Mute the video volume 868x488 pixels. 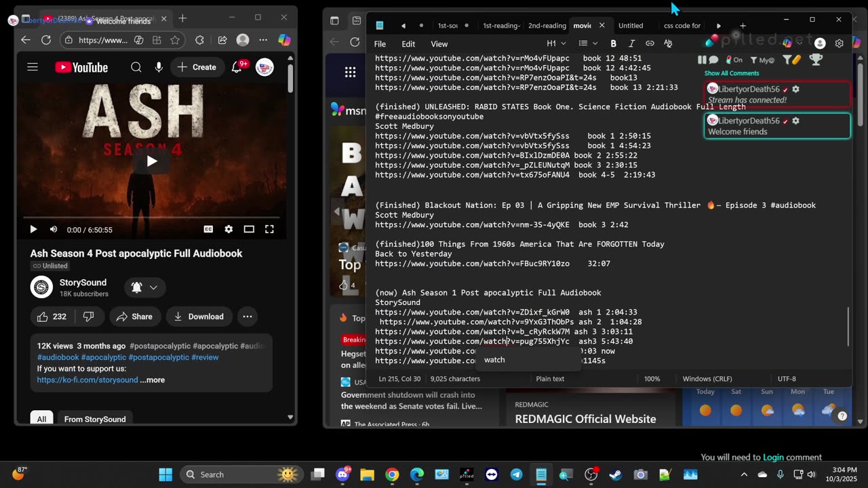[x=54, y=229]
